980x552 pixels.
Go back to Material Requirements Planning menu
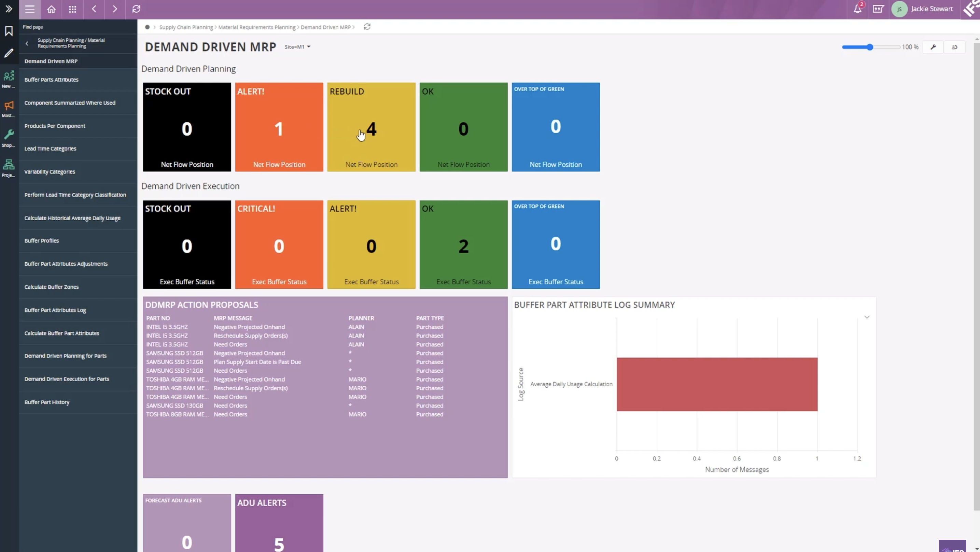pyautogui.click(x=27, y=43)
